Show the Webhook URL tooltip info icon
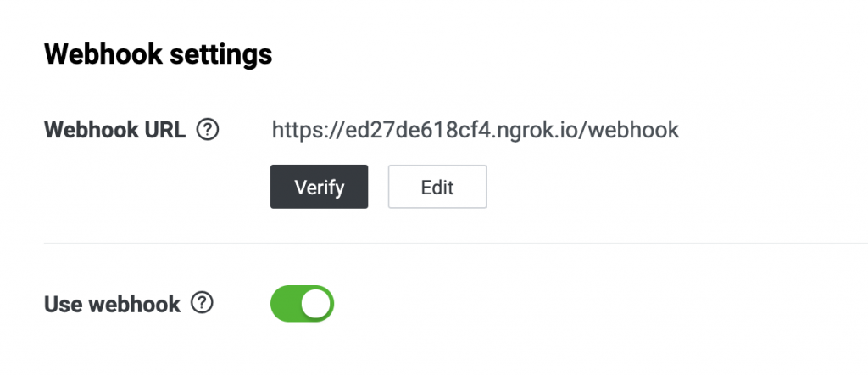 coord(208,131)
